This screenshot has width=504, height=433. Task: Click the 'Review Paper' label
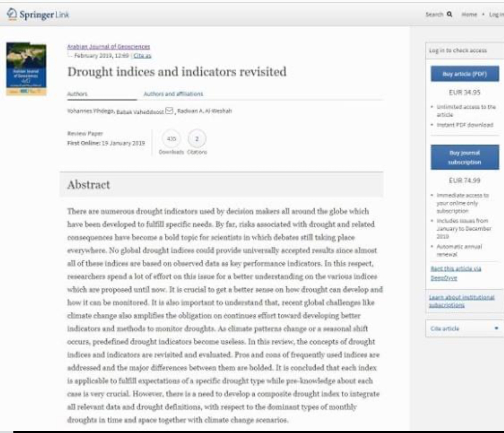85,133
